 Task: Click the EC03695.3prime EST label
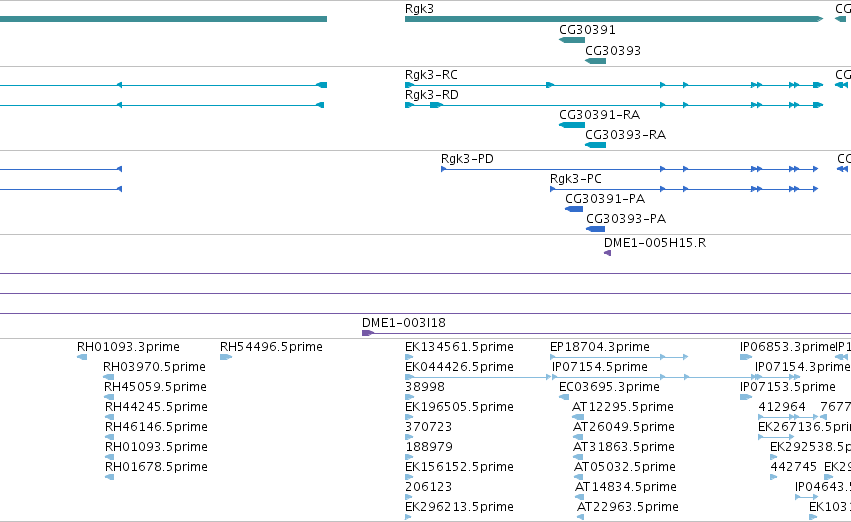click(609, 386)
